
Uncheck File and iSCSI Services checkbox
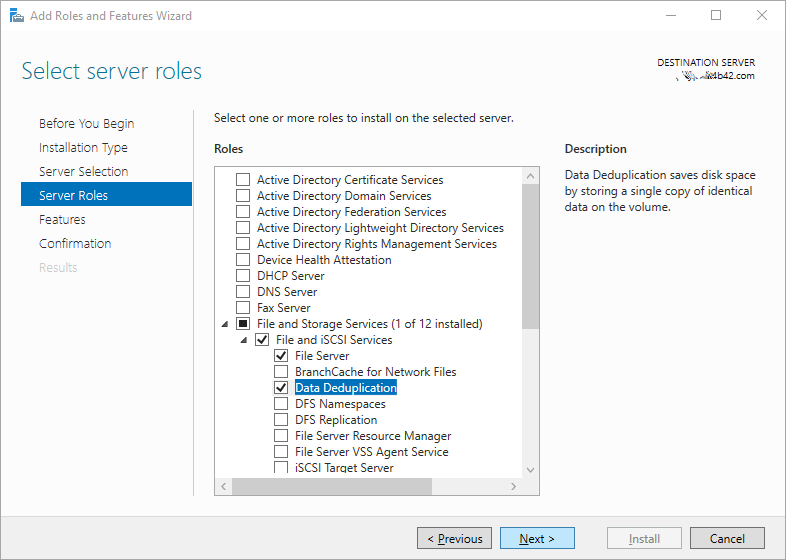pos(262,340)
